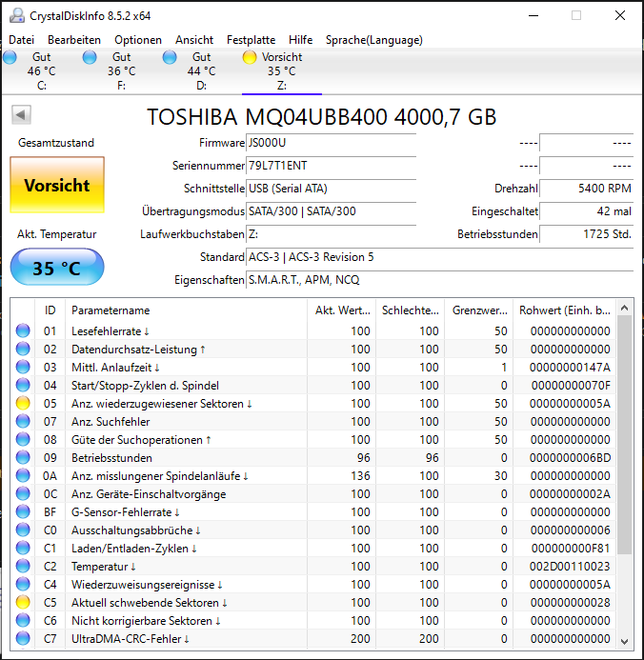Click status orb of row 09 Betriebsstunden
The height and width of the screenshot is (660, 644).
(23, 457)
